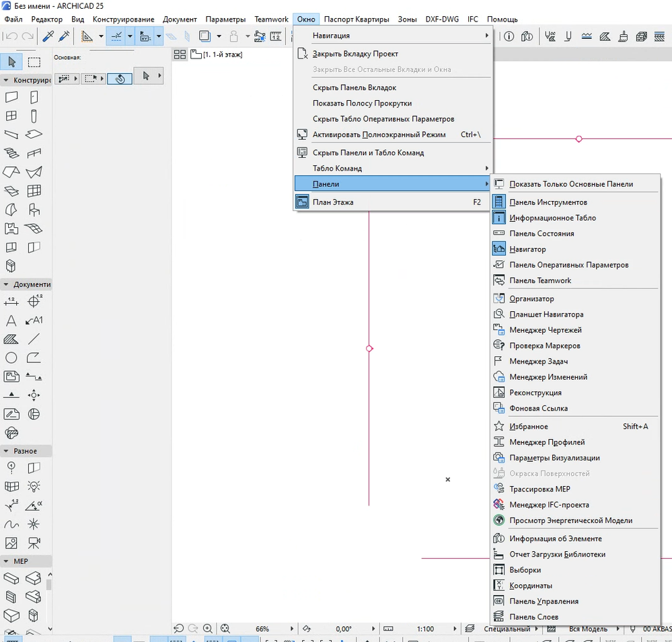The height and width of the screenshot is (642, 672).
Task: Click Скрыть Панель Вкладок menu entry
Action: [354, 87]
